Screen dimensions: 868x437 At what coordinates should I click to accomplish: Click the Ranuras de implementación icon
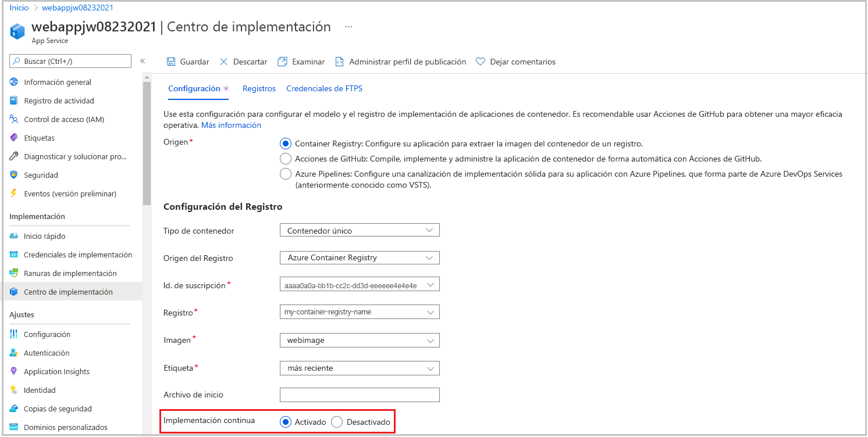click(x=14, y=273)
